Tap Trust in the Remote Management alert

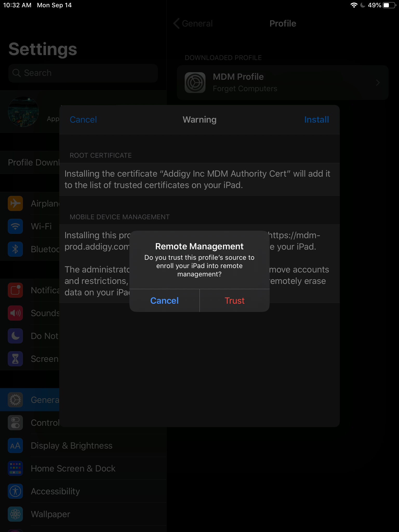coord(235,301)
